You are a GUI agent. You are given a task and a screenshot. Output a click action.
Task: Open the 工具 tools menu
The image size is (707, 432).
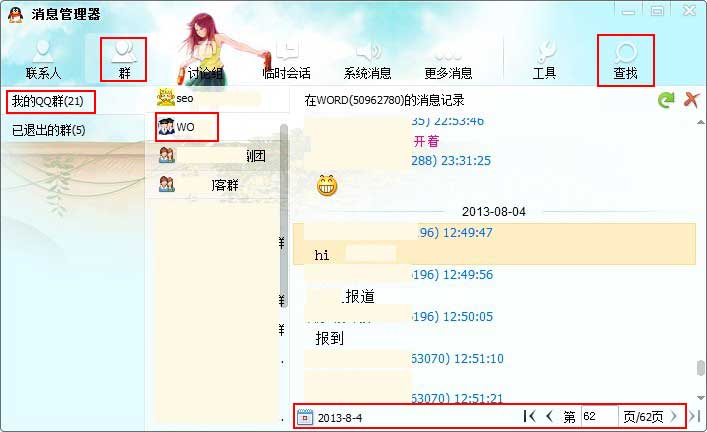click(x=544, y=60)
